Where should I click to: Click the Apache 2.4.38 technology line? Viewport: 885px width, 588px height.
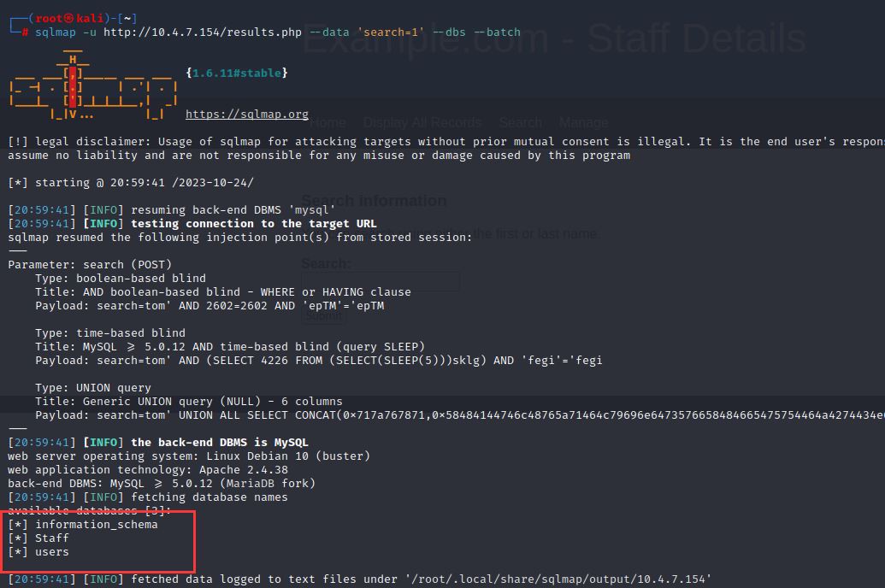(x=148, y=469)
